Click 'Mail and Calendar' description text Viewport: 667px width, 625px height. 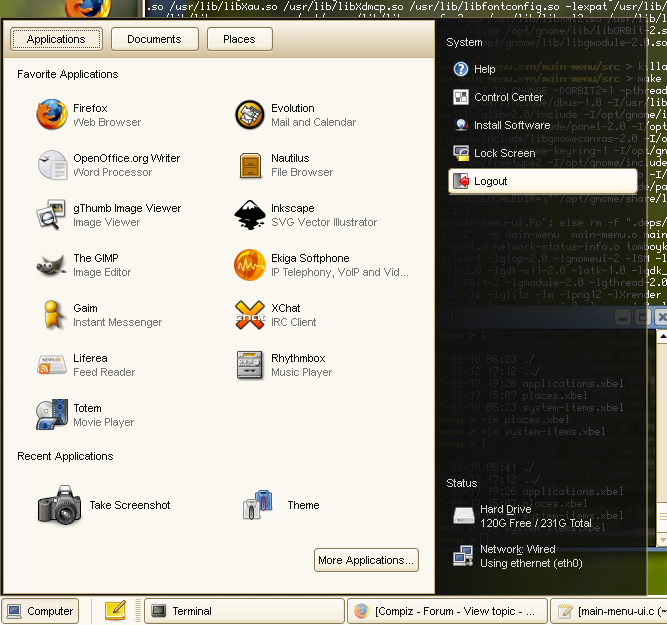pos(314,122)
